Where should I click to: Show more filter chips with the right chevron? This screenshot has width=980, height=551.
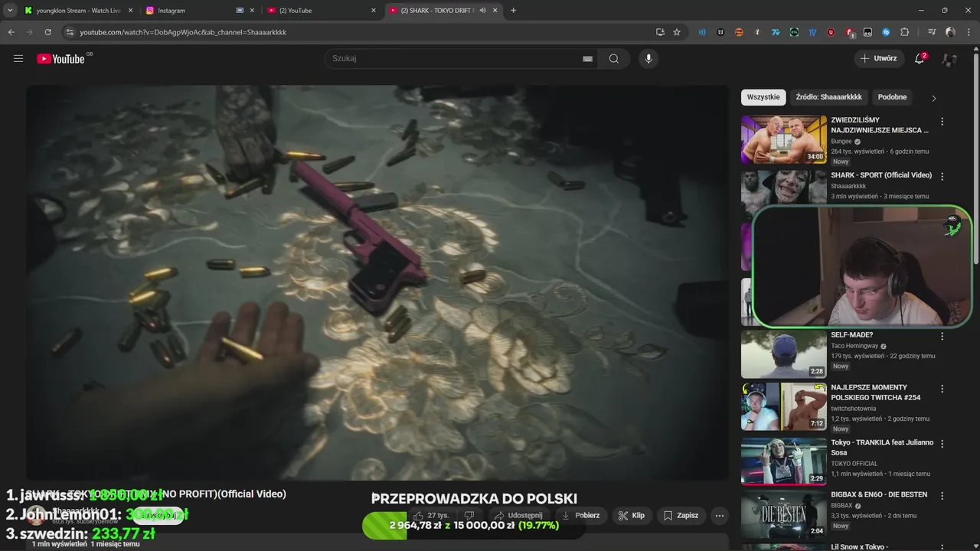pyautogui.click(x=933, y=98)
